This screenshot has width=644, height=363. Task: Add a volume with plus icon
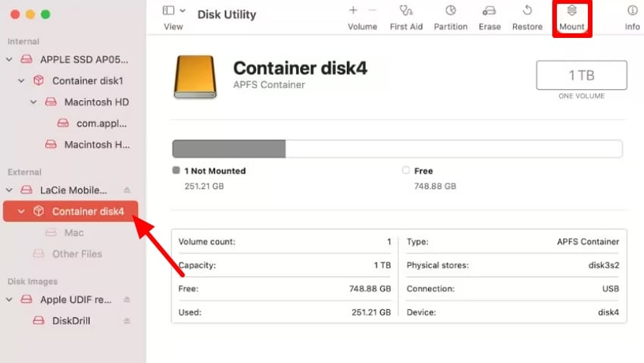(x=353, y=11)
